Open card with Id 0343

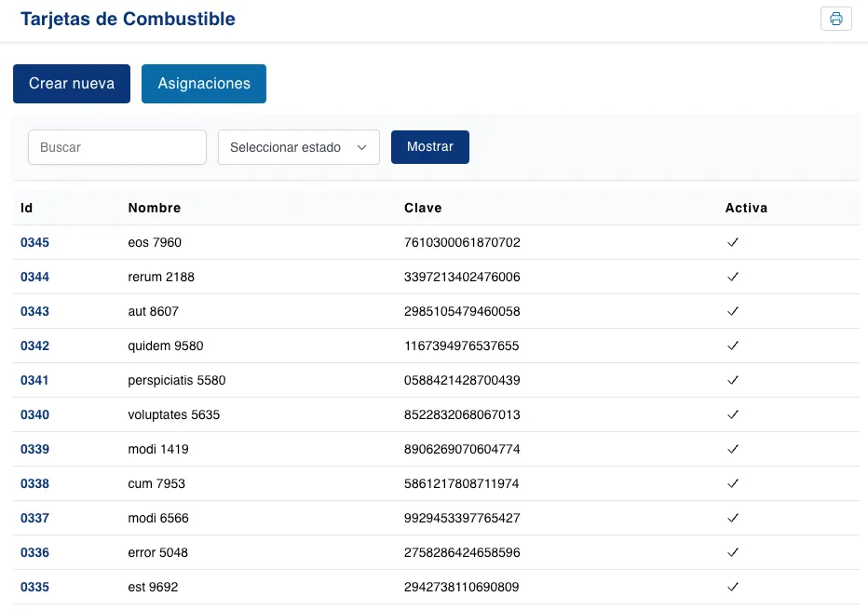click(35, 311)
